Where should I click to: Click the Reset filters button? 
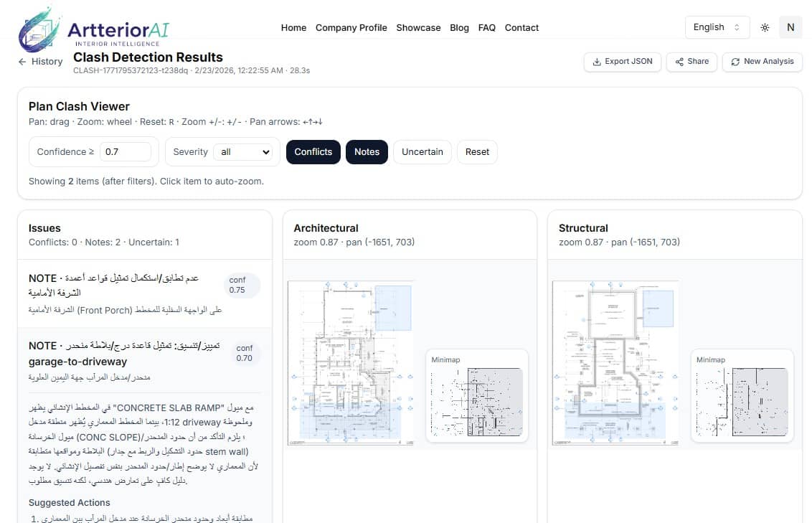477,151
